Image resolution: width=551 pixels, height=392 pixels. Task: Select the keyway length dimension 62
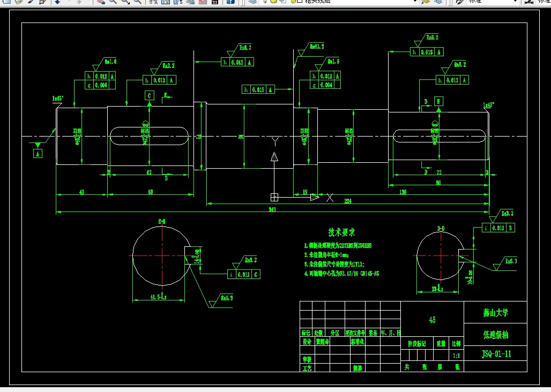click(150, 172)
